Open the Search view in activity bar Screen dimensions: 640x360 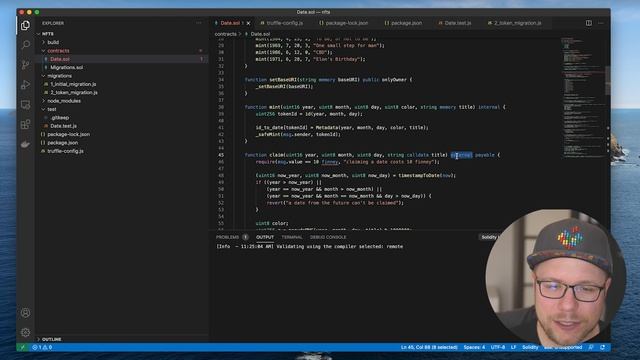(25, 44)
